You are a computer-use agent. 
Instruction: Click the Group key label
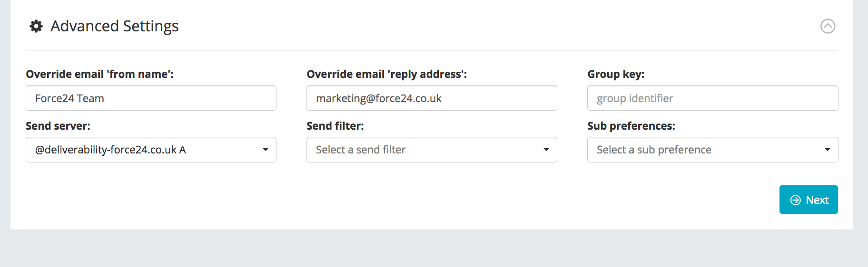(x=616, y=74)
